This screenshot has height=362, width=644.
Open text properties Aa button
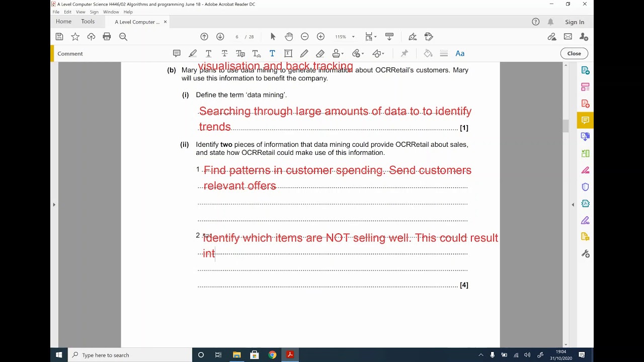pyautogui.click(x=460, y=53)
